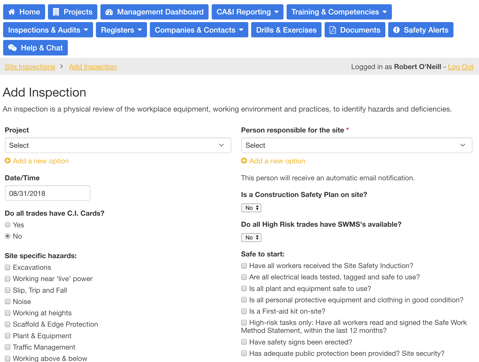Click the Management Dashboard gauge icon
479x362 pixels.
coord(109,12)
